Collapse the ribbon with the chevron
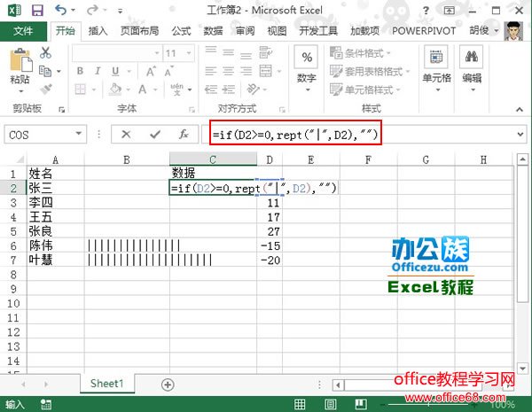The height and width of the screenshot is (412, 532). 520,109
